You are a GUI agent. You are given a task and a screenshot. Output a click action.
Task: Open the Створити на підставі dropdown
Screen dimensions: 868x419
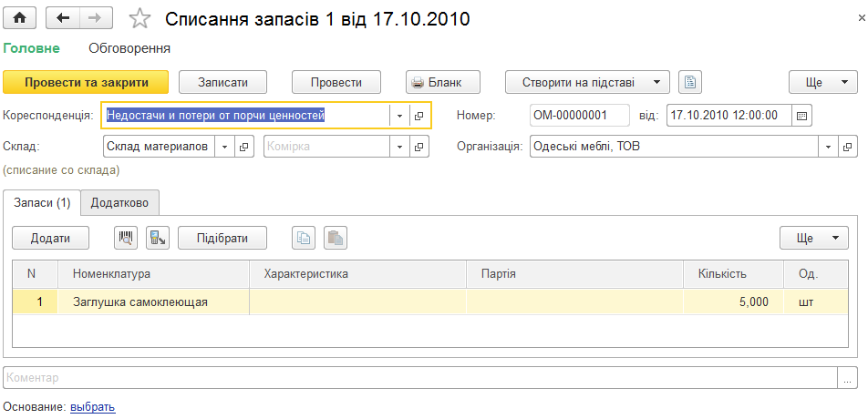587,82
